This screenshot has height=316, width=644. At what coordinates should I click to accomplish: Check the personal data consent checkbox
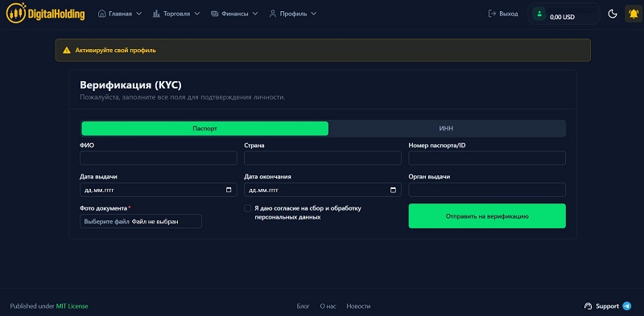pyautogui.click(x=247, y=208)
